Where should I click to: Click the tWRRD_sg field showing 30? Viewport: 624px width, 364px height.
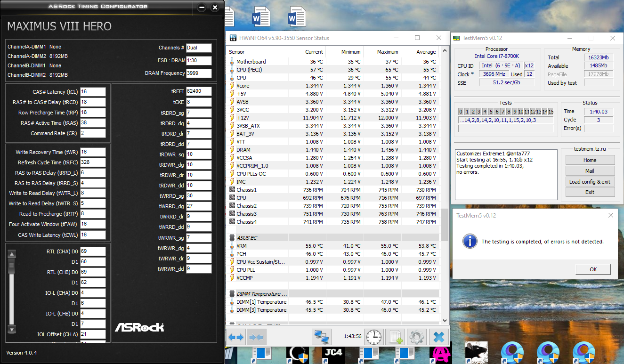pyautogui.click(x=199, y=195)
